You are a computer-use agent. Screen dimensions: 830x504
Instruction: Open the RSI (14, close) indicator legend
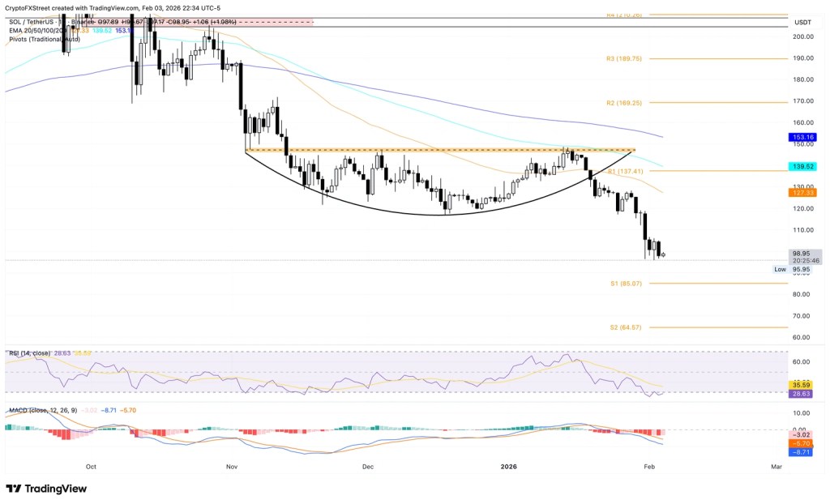point(29,353)
